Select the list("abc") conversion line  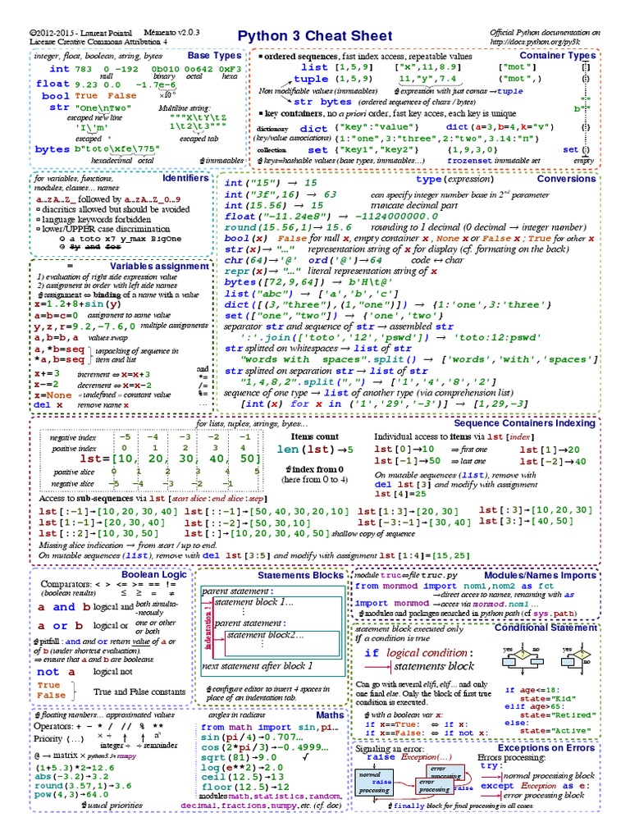click(312, 294)
